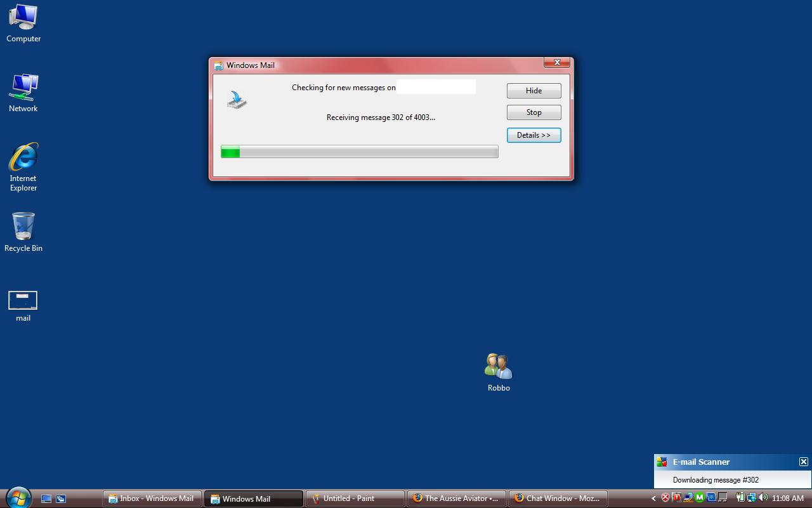Click the blanked server name field
The height and width of the screenshot is (508, 812).
pos(436,87)
